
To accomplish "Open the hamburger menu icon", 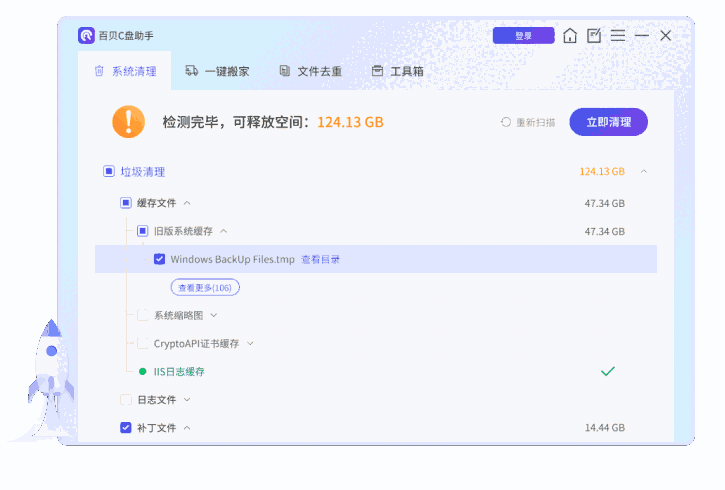I will coord(618,35).
